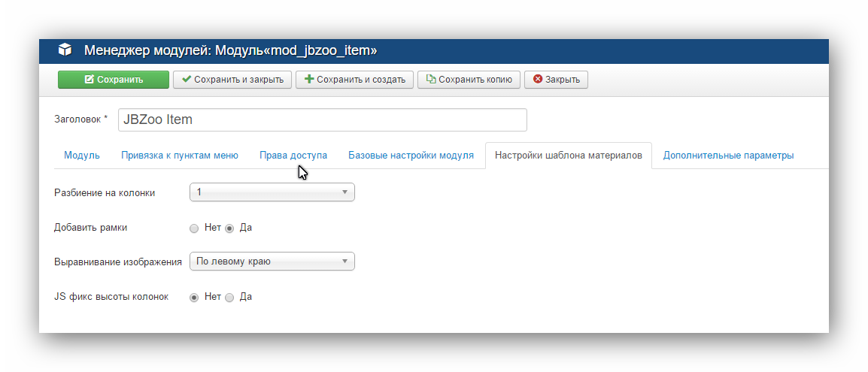
Task: Open the Базовые настройки модуля tab
Action: coord(411,156)
